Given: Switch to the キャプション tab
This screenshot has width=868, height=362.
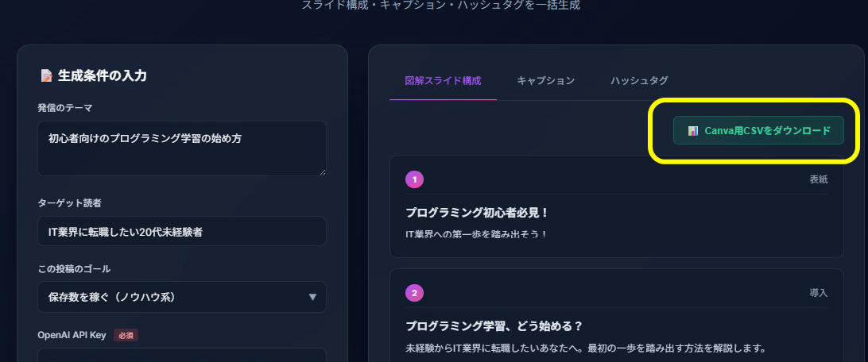Looking at the screenshot, I should click(546, 81).
